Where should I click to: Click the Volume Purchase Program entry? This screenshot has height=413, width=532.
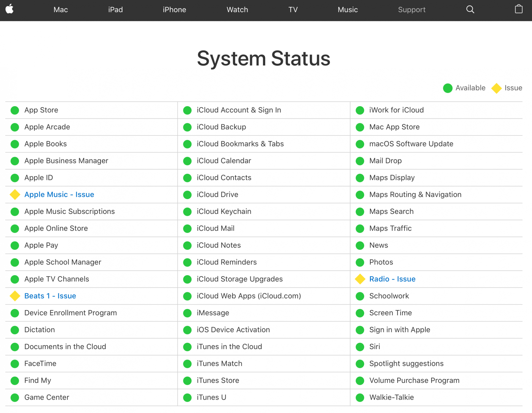[414, 381]
